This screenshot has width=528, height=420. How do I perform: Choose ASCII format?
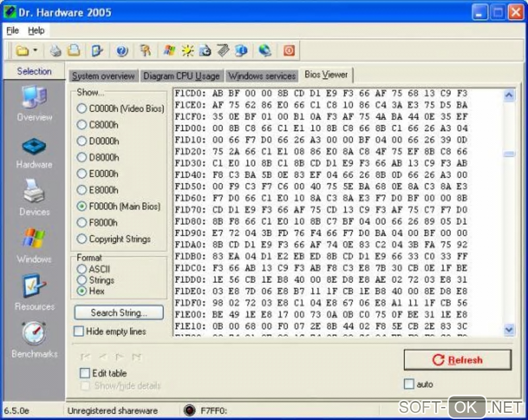[81, 269]
